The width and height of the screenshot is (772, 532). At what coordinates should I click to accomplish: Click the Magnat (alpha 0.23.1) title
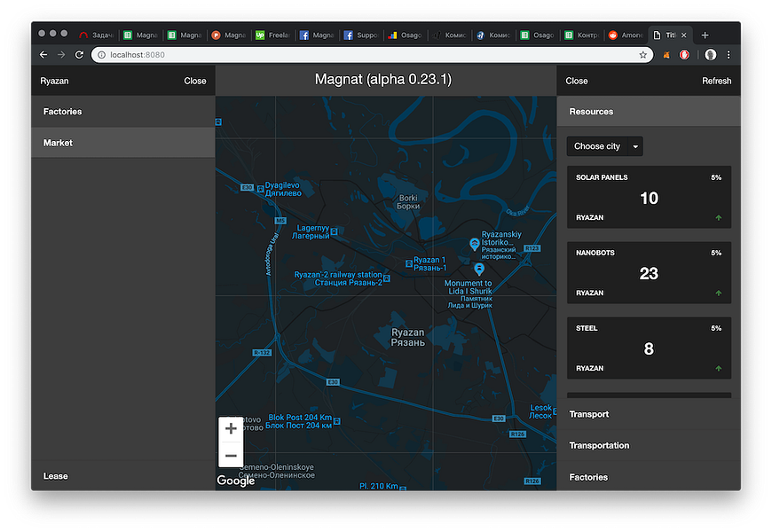click(x=383, y=79)
